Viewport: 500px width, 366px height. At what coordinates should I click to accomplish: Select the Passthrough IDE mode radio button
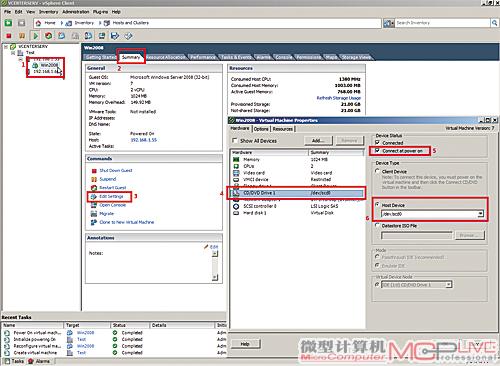click(x=377, y=257)
